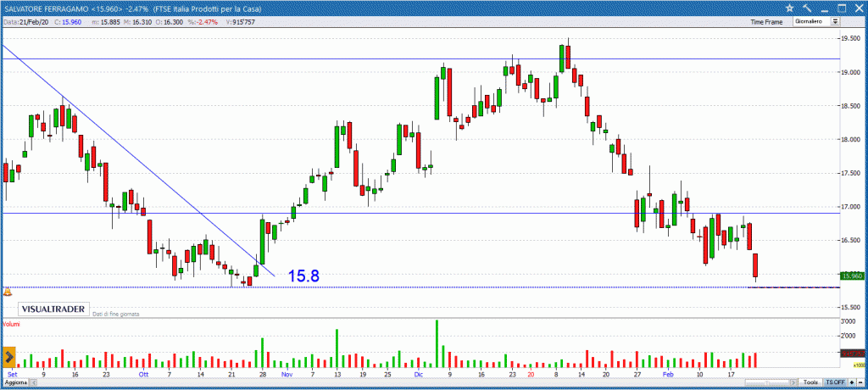Open the Time Frame Giornaliero dropdown

pyautogui.click(x=816, y=21)
